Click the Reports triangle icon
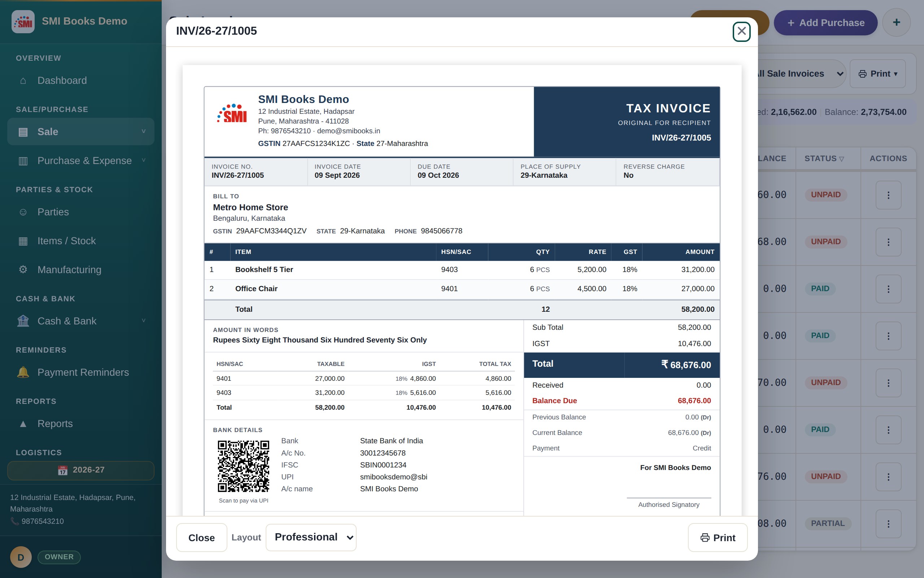924x578 pixels. pyautogui.click(x=23, y=423)
